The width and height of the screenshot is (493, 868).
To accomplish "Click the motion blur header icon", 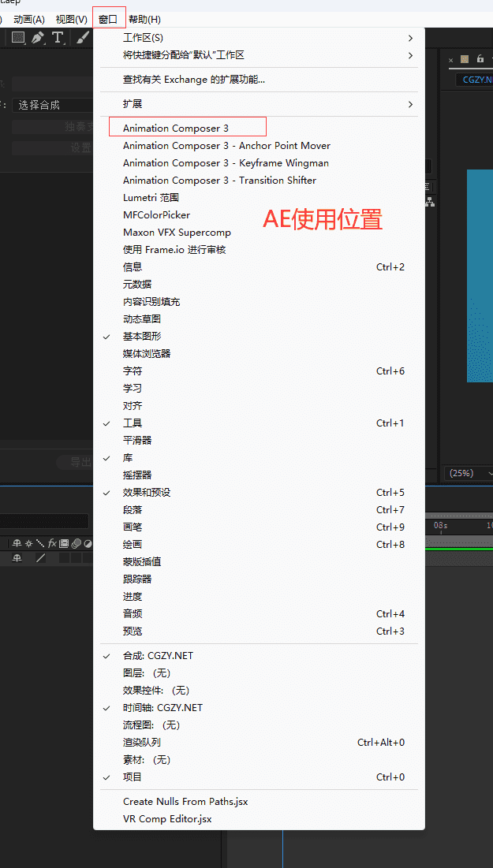I will (x=76, y=543).
